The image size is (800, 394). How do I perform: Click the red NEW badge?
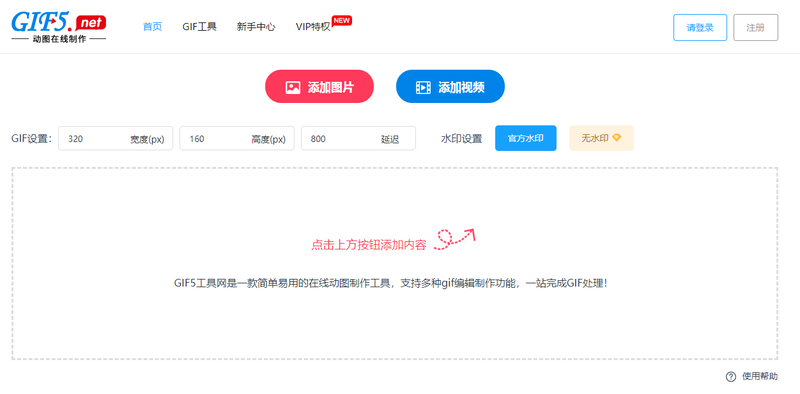[341, 20]
